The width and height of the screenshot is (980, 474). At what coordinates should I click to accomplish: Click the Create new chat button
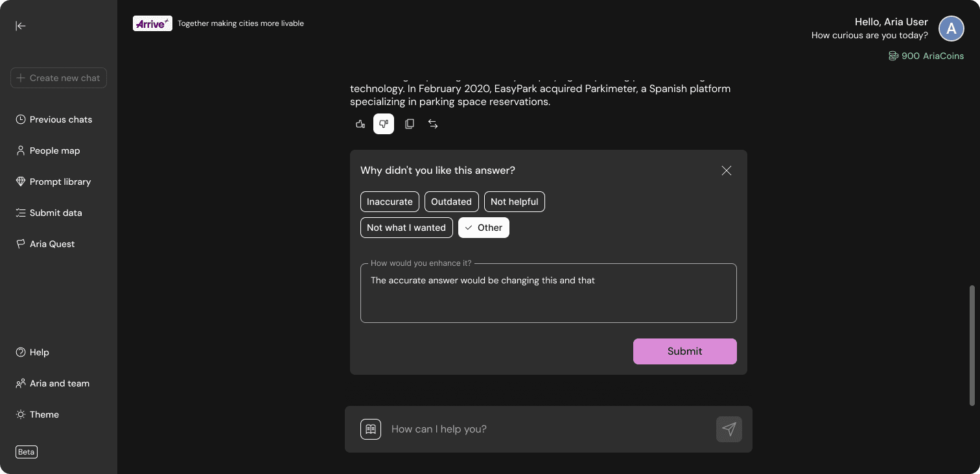[58, 78]
